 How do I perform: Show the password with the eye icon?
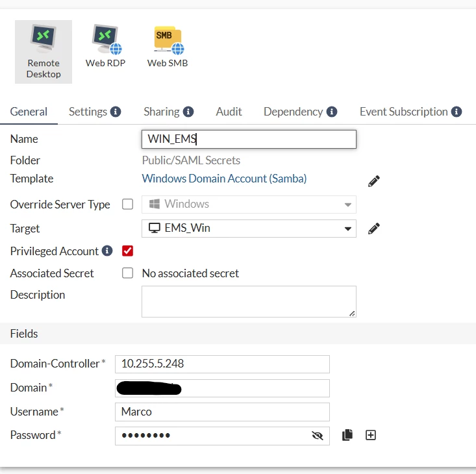point(318,436)
